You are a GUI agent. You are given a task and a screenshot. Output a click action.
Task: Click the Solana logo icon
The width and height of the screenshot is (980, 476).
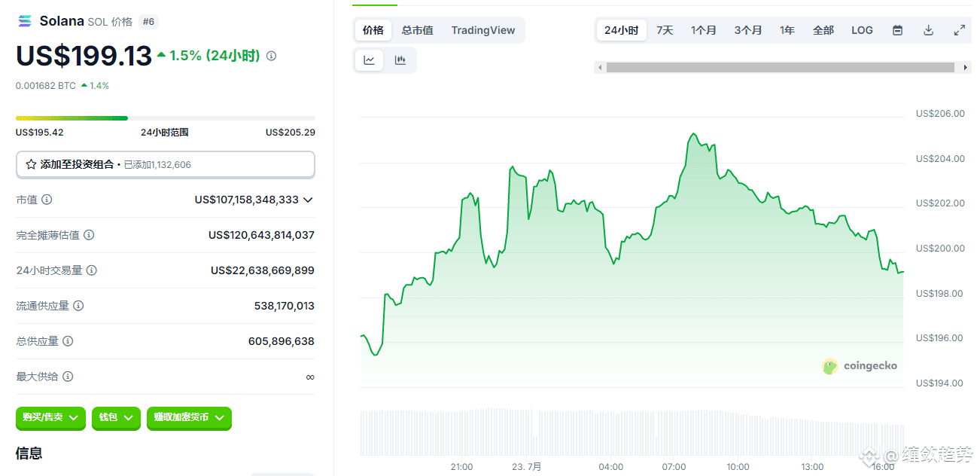25,21
